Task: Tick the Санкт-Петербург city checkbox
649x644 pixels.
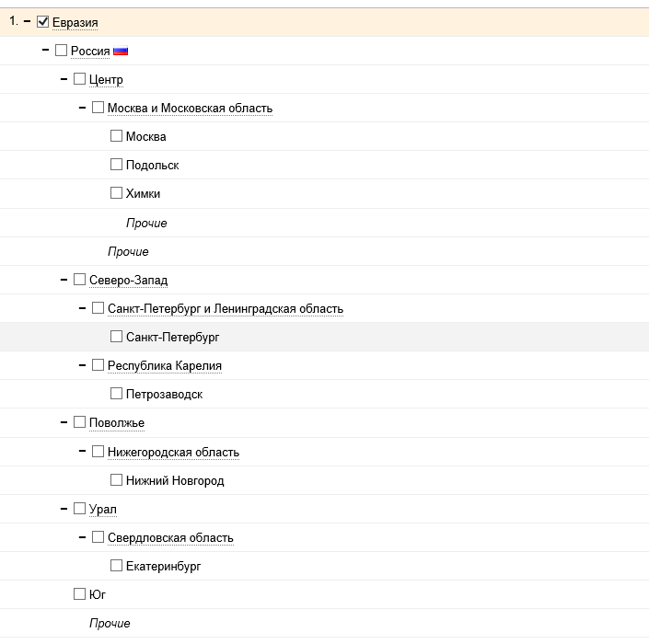Action: 116,337
